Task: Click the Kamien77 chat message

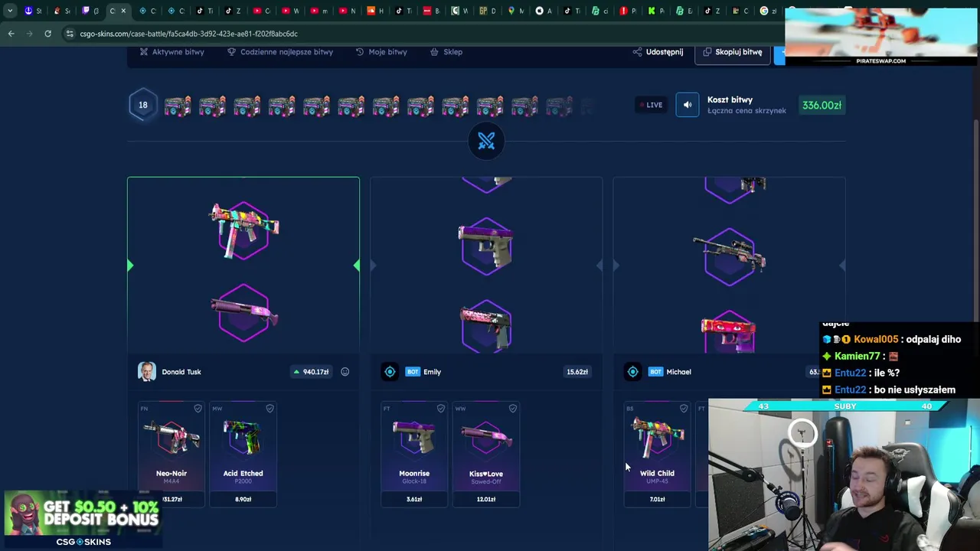Action: click(860, 356)
